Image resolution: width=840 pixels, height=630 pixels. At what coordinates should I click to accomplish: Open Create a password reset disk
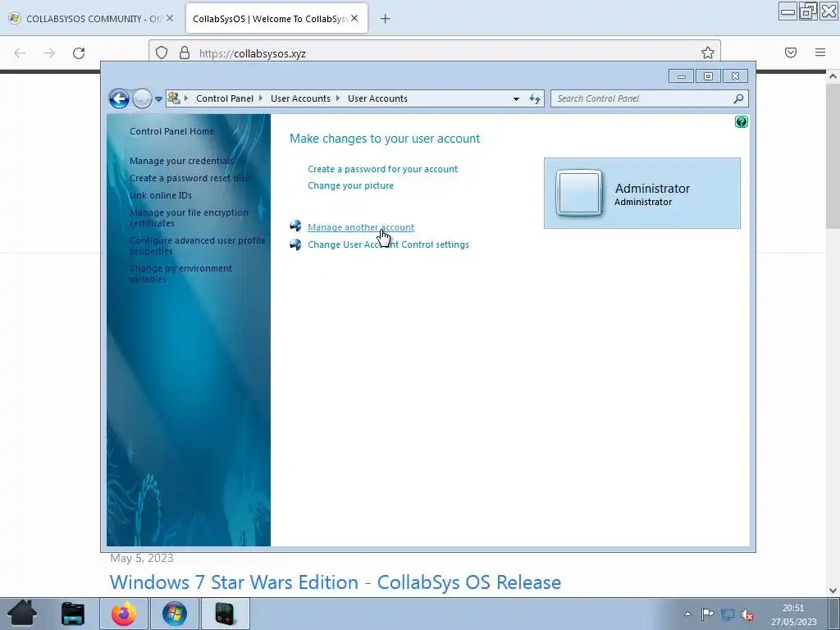pos(189,178)
